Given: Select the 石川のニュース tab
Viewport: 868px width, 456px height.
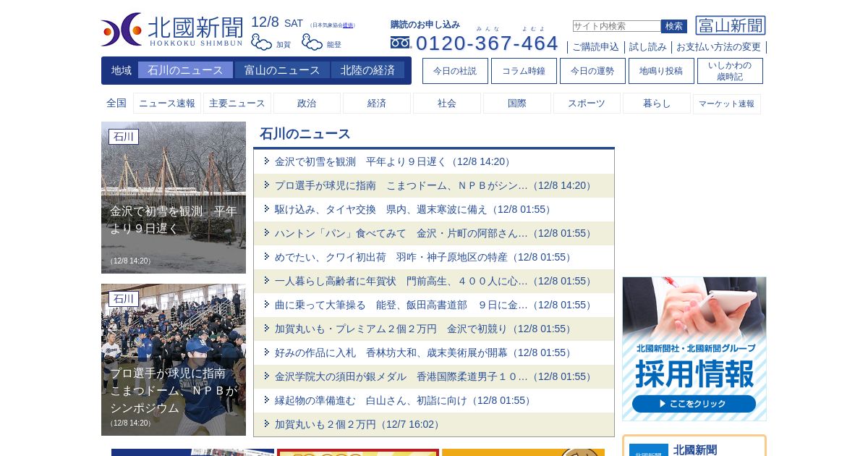Looking at the screenshot, I should (x=185, y=70).
